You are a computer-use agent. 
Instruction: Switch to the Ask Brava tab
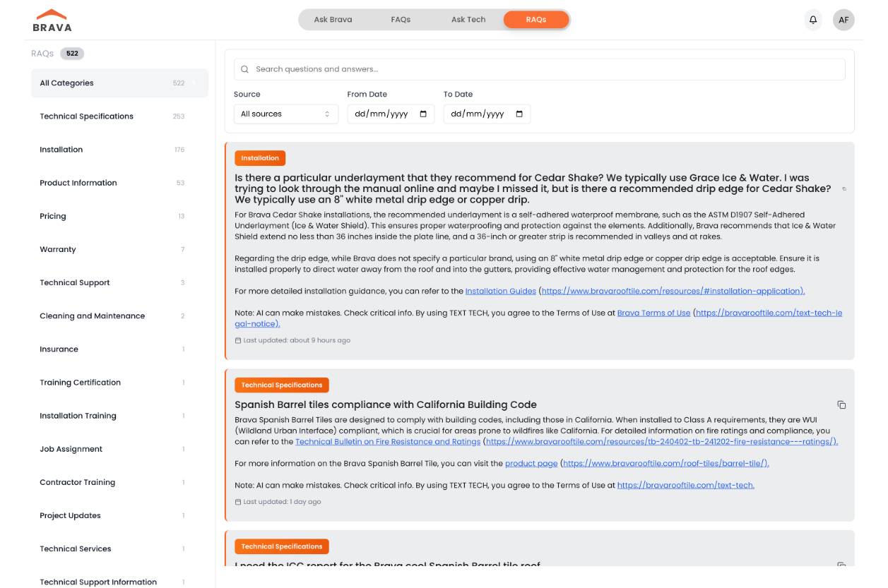pos(333,20)
